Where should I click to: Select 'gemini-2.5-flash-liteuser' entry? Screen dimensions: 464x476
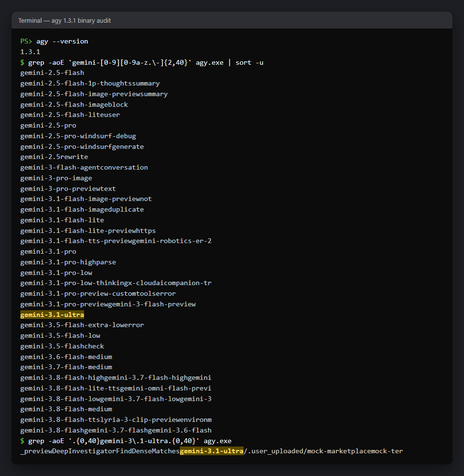coord(70,115)
